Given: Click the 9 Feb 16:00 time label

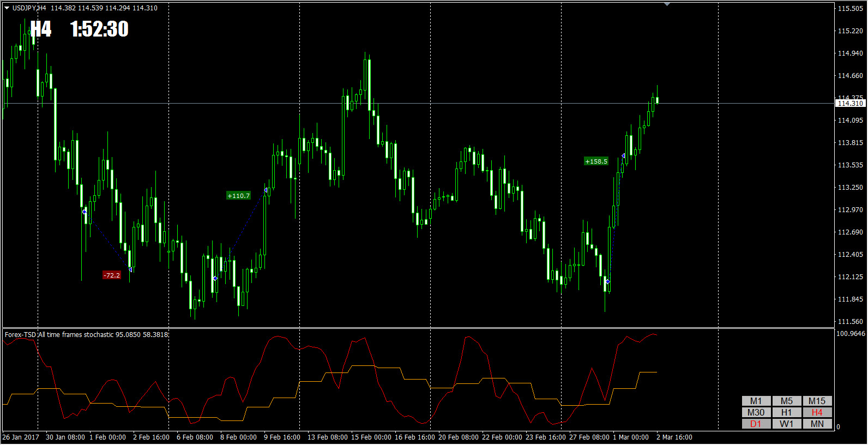Looking at the screenshot, I should (282, 437).
